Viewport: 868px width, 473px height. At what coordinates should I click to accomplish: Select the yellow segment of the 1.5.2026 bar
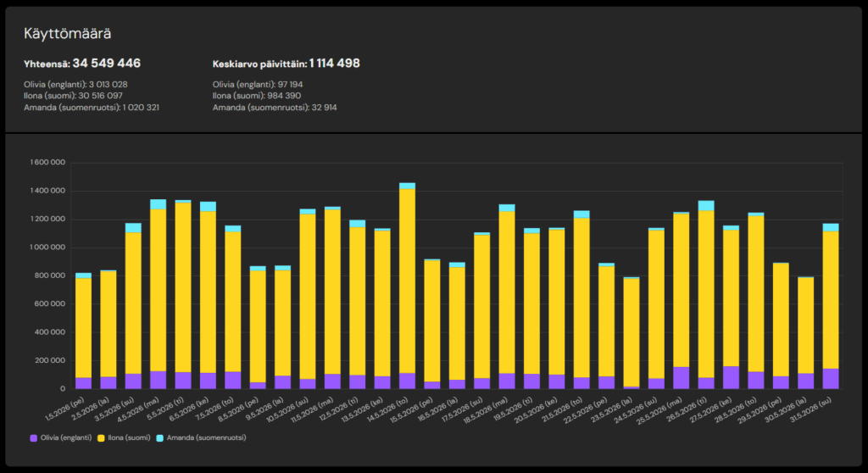[83, 328]
